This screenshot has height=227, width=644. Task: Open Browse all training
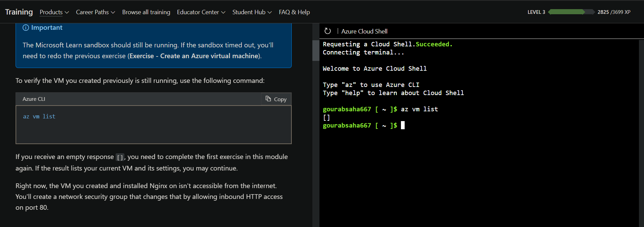146,12
